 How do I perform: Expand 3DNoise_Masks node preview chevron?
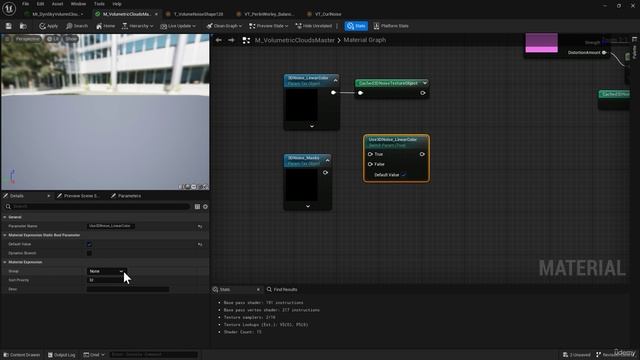click(x=308, y=206)
